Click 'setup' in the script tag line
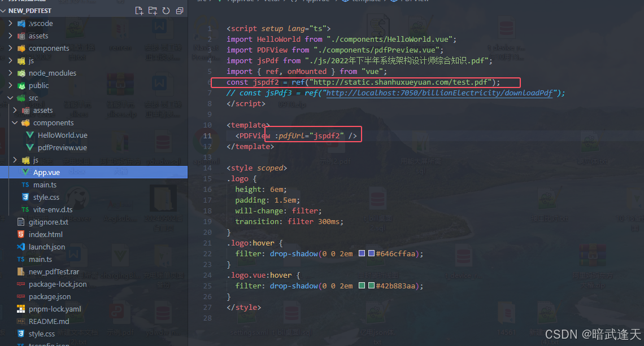Screen dimensions: 644x346 272,28
